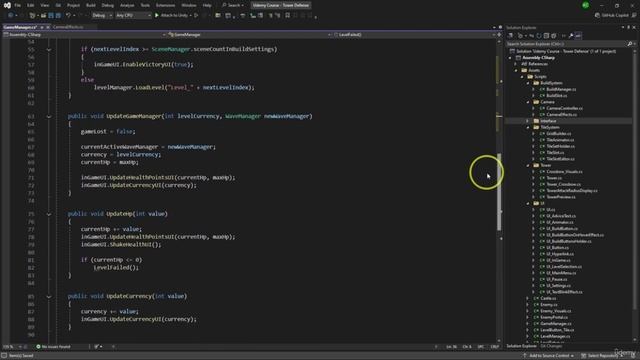The height and width of the screenshot is (360, 640).
Task: Open the GameManager type navigation dropdown
Action: click(x=249, y=35)
